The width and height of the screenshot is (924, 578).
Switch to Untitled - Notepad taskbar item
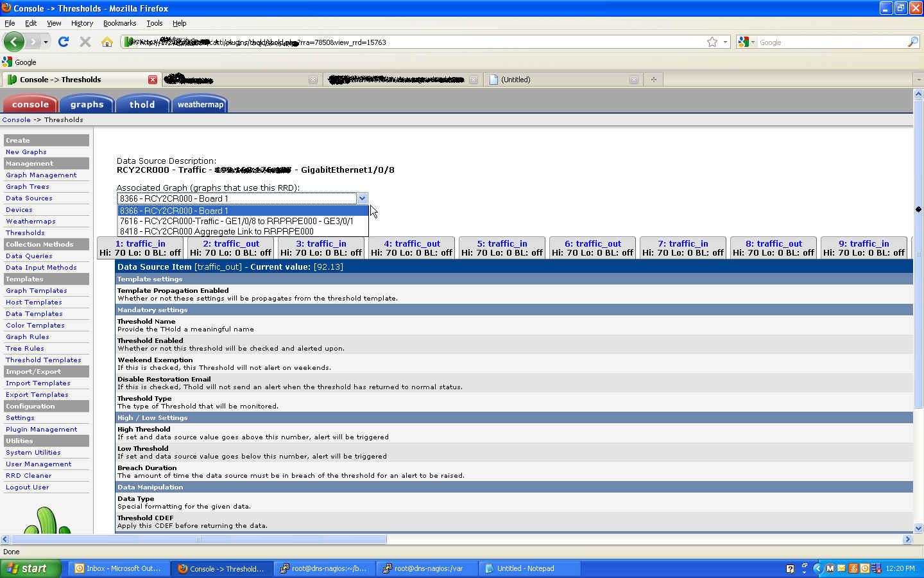(531, 568)
